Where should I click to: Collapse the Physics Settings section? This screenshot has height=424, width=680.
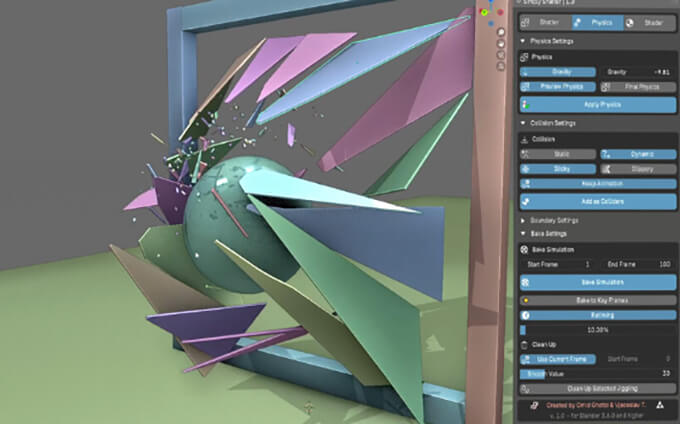(x=523, y=41)
